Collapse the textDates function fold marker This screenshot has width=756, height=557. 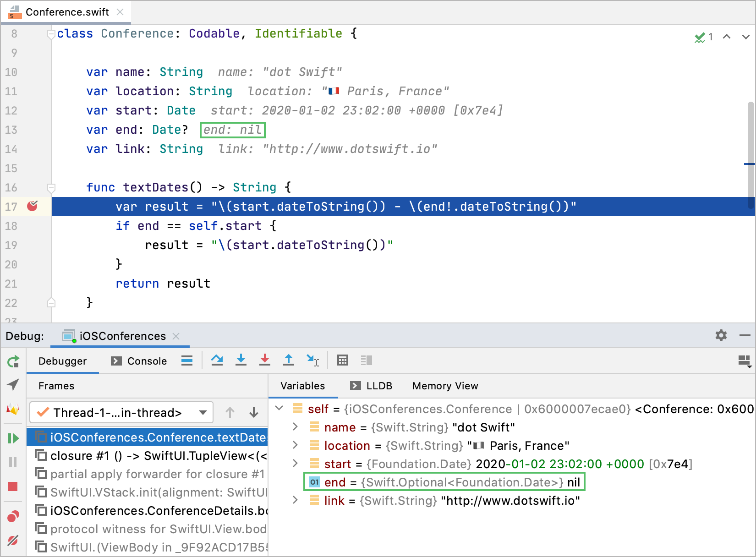pyautogui.click(x=51, y=187)
